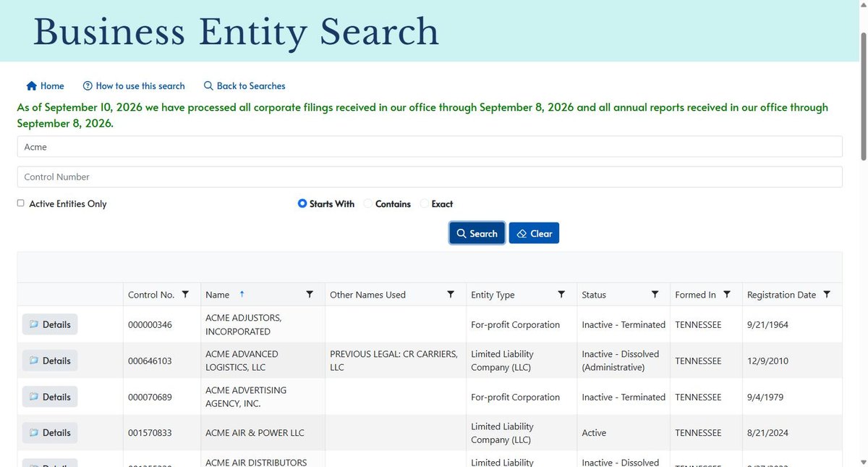Click control number 000000346

(x=150, y=324)
